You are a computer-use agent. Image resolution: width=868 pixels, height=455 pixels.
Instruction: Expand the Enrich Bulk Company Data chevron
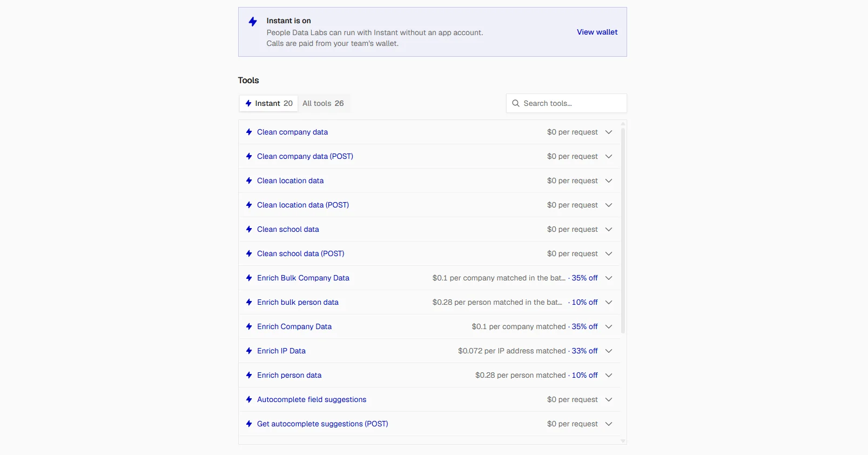point(609,278)
